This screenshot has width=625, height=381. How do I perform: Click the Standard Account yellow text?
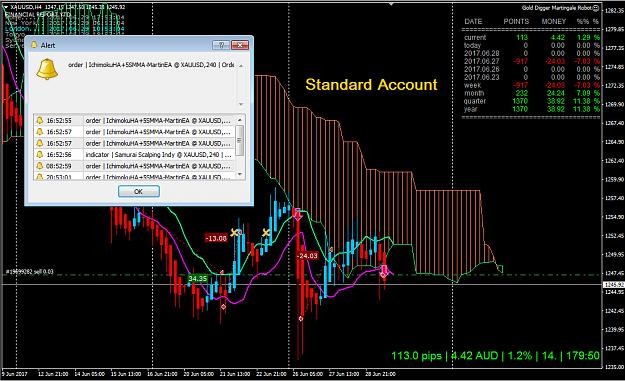point(371,85)
